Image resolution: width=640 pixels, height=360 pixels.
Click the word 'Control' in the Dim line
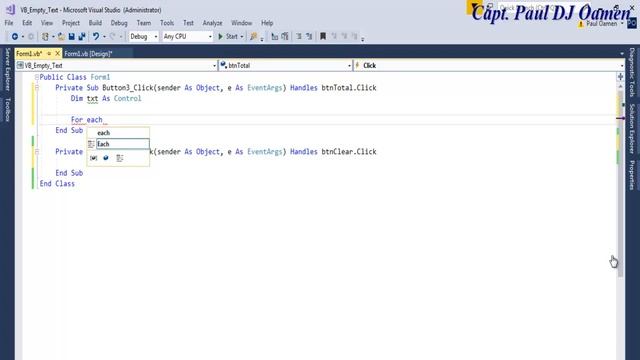pos(127,98)
